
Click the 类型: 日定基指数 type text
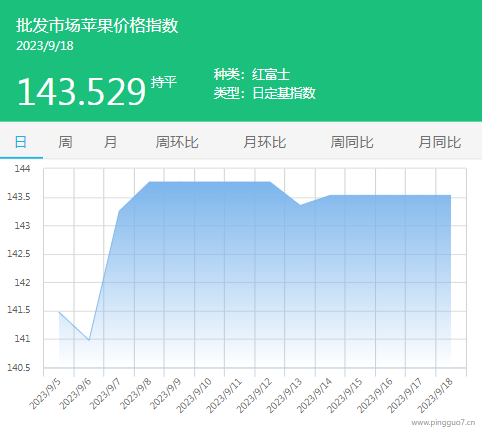pos(265,93)
